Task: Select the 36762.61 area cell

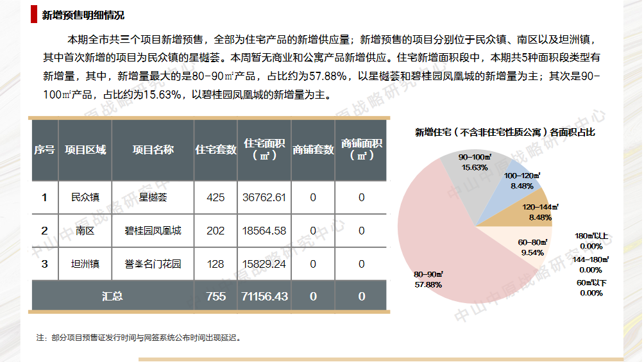Action: click(x=264, y=197)
